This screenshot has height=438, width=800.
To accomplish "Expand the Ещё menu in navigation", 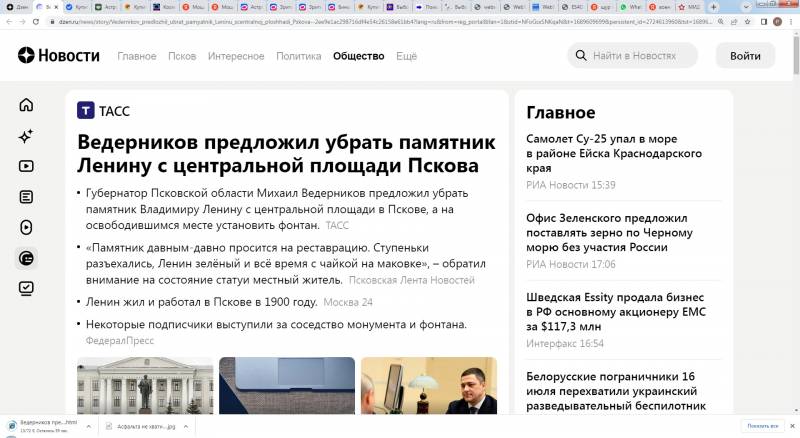I will (406, 56).
